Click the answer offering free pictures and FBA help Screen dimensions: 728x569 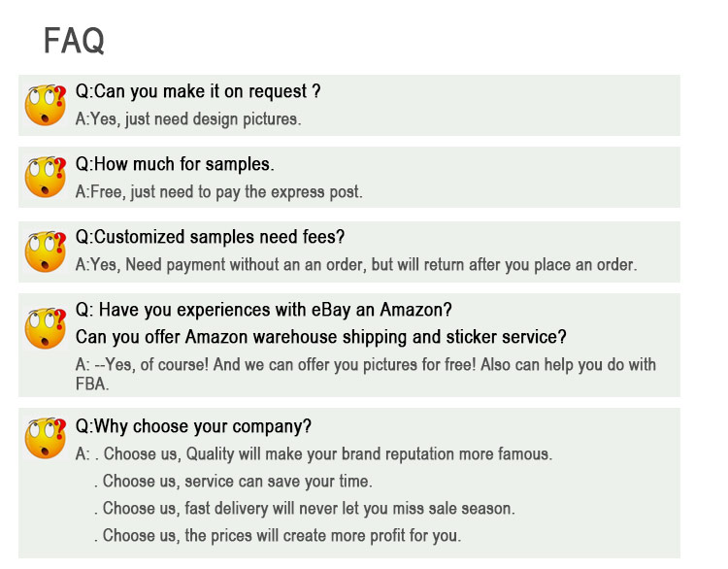click(x=365, y=374)
